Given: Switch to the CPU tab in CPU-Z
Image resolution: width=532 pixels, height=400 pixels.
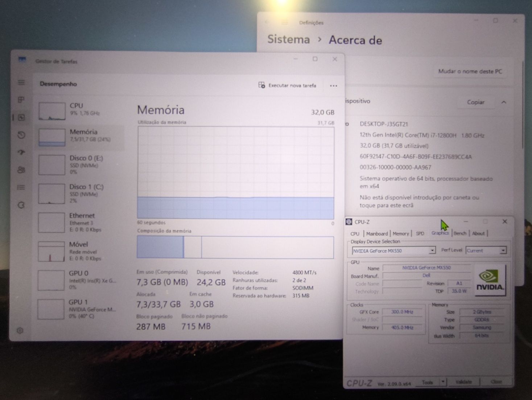Looking at the screenshot, I should (x=355, y=233).
